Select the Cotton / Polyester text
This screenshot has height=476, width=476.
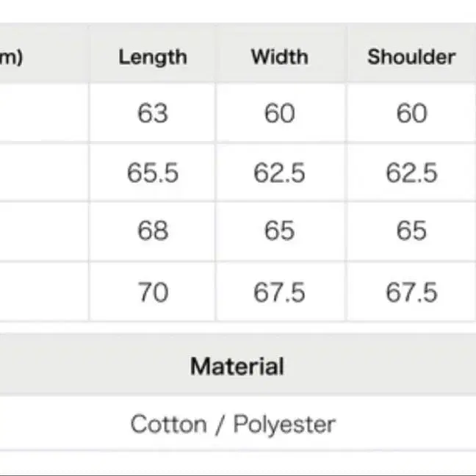click(233, 424)
